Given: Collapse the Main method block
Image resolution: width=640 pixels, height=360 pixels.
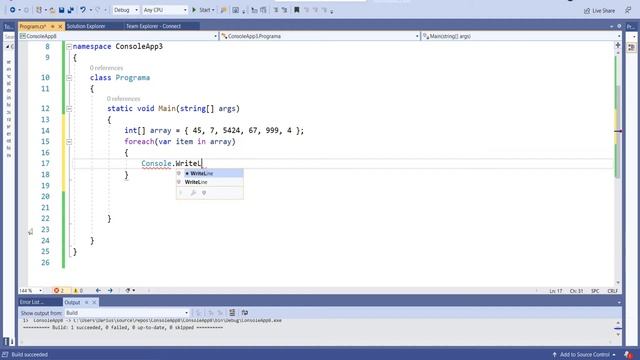Looking at the screenshot, I should (69, 109).
